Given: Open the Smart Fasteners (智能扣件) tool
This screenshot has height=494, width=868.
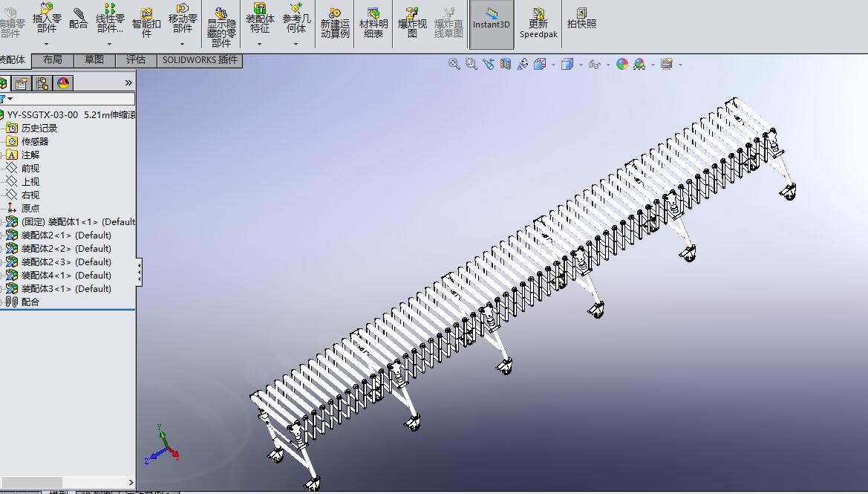Looking at the screenshot, I should (x=146, y=22).
